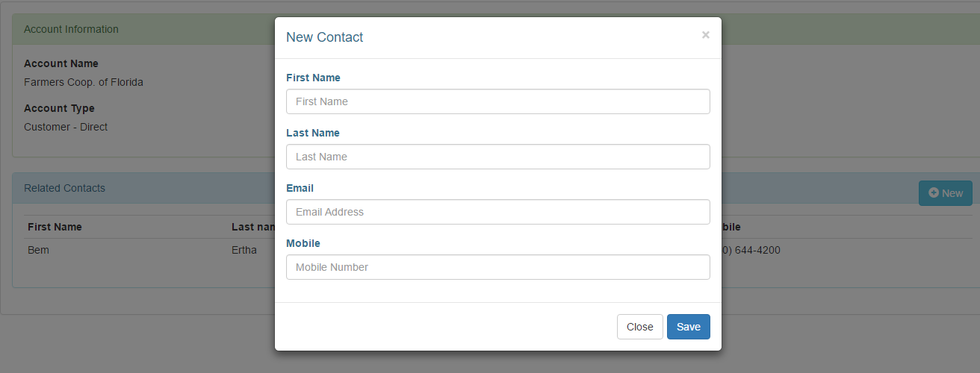The height and width of the screenshot is (373, 980).
Task: Click into the Email Address field
Action: pos(497,212)
